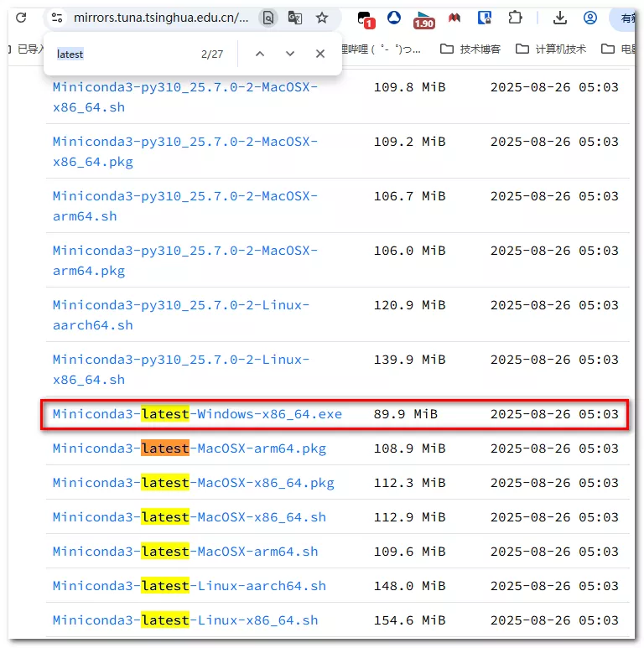Image resolution: width=644 pixels, height=648 pixels.
Task: Download Miniconda3-py310_25.7.0-2-Linux-aarch64.sh
Action: [x=181, y=315]
